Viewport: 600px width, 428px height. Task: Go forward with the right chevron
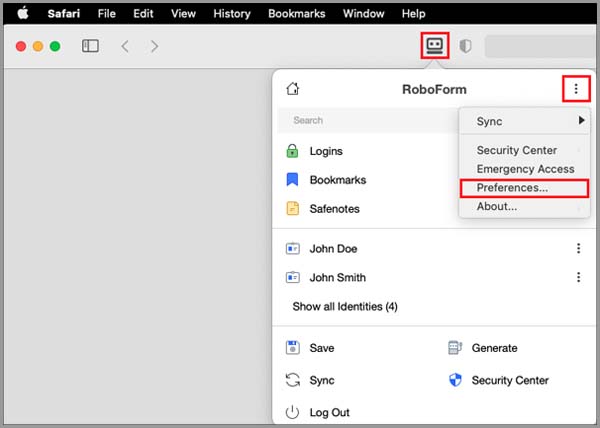pos(154,46)
